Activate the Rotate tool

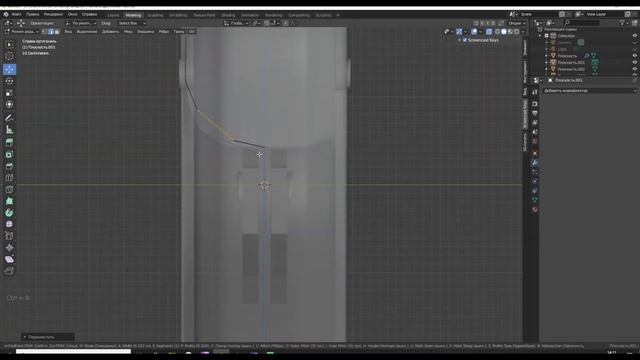(9, 81)
